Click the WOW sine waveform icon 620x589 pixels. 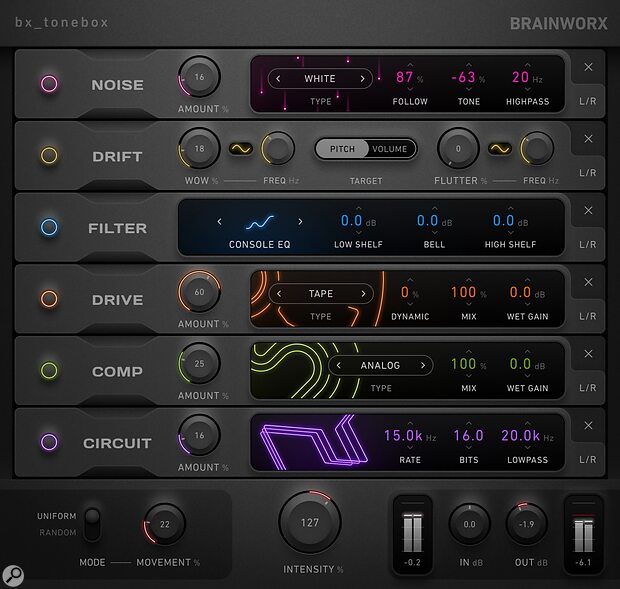[x=241, y=149]
